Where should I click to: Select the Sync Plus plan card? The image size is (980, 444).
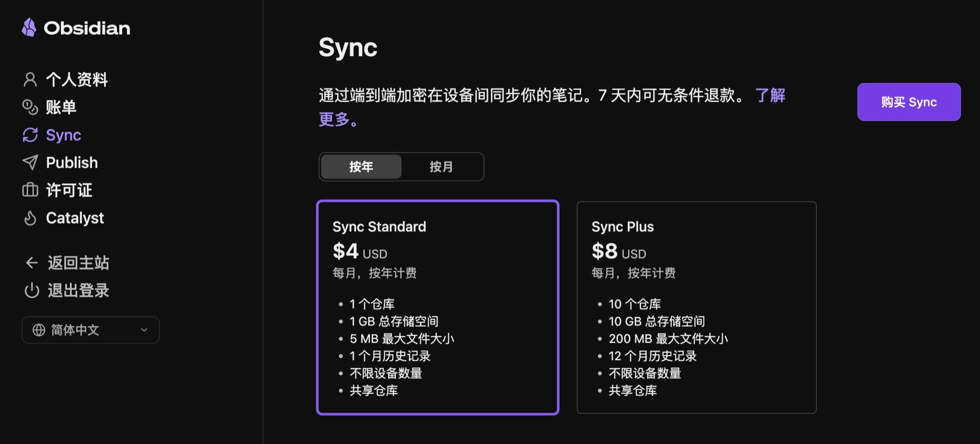click(x=696, y=307)
